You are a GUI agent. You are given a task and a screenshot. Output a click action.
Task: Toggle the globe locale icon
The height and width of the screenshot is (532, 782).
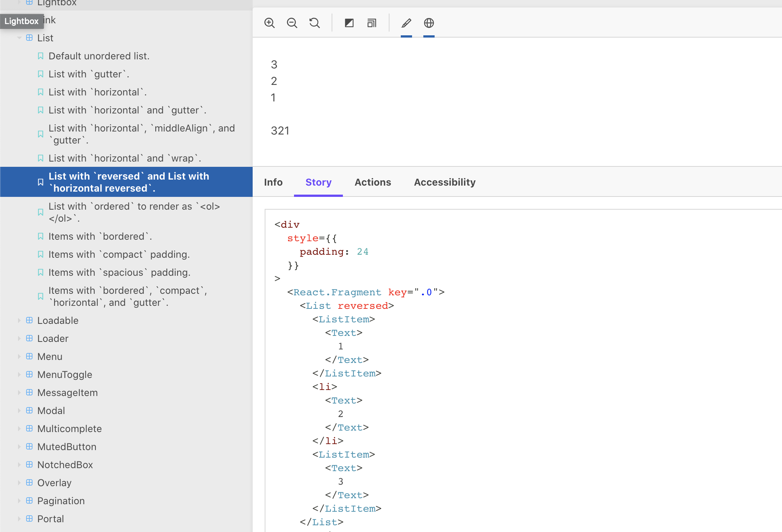tap(429, 23)
